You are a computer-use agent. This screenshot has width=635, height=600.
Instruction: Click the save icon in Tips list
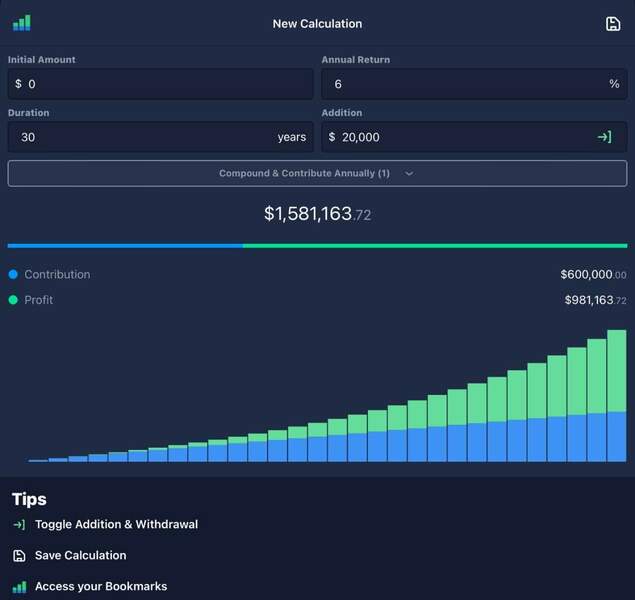point(19,555)
